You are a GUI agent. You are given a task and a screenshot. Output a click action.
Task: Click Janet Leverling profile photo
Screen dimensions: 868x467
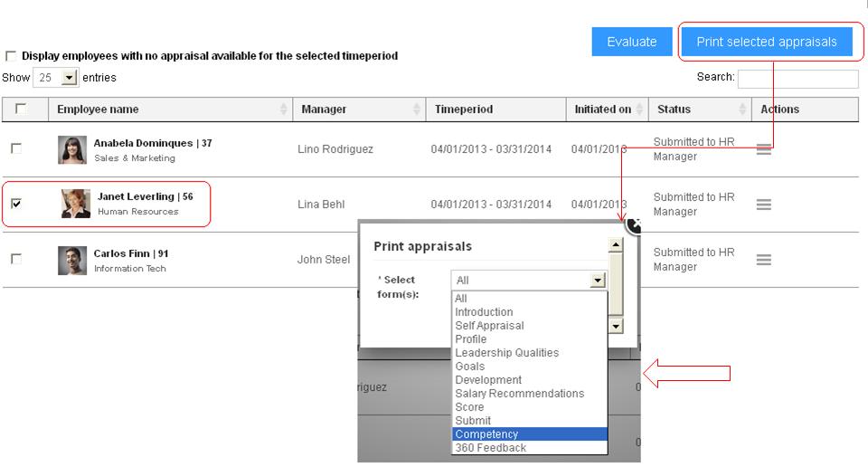(76, 204)
